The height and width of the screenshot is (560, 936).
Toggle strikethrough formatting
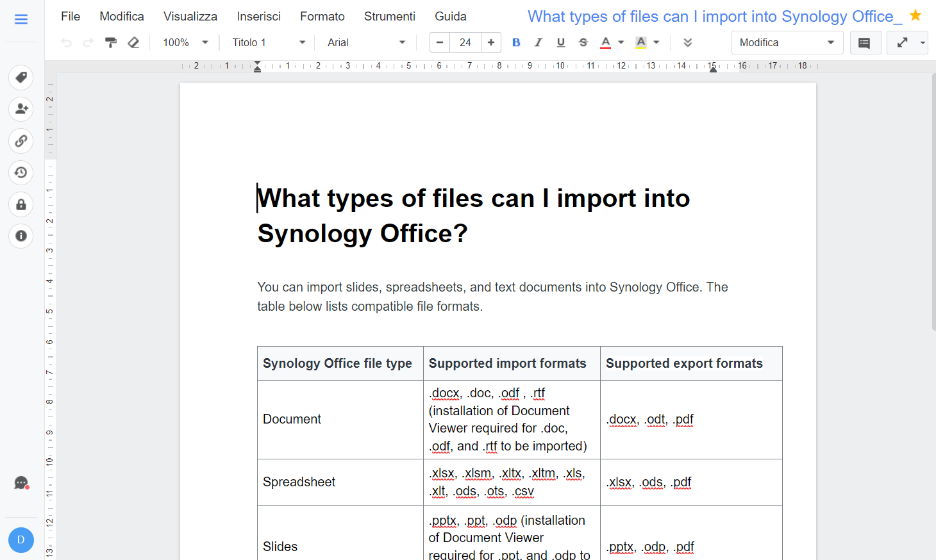tap(583, 42)
